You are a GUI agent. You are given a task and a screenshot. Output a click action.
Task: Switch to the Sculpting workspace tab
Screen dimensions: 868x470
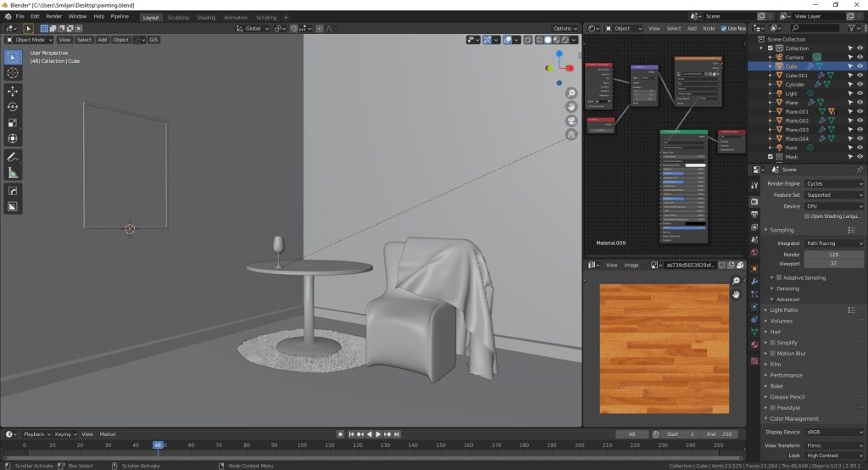[x=178, y=17]
